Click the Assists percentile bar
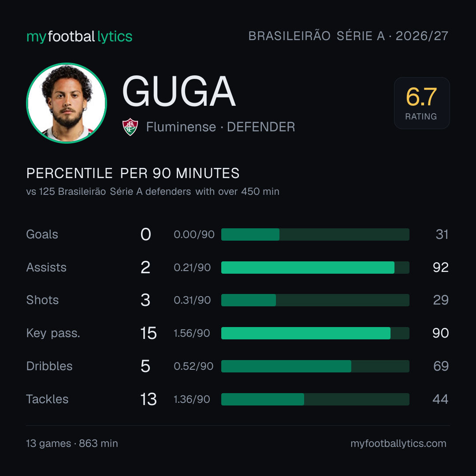The image size is (476, 476). 315,268
